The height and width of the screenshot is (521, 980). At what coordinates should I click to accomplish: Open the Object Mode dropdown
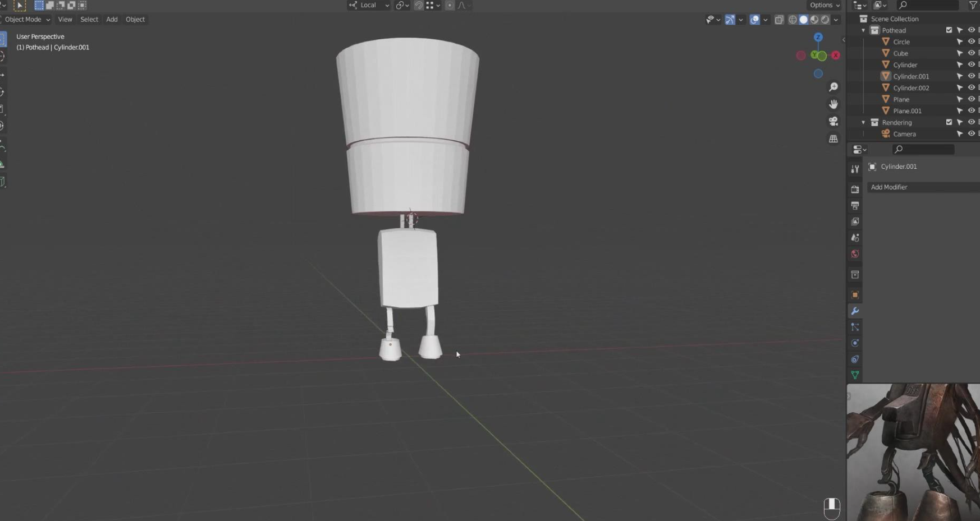[x=26, y=20]
